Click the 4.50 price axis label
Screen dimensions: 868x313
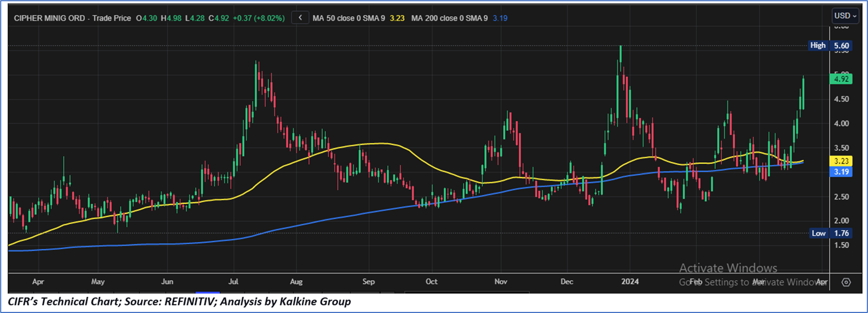842,99
